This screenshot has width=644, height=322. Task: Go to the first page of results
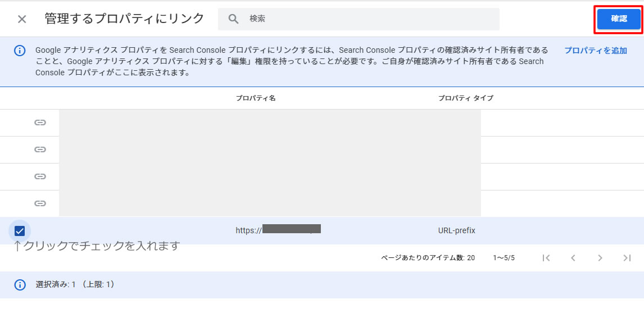[x=546, y=258]
